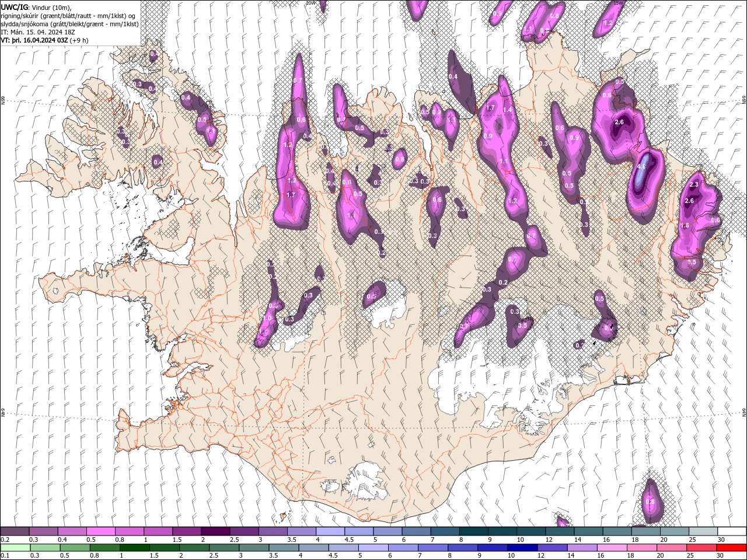
Task: Click the 'Vindur (10m)' text in header
Action: (50, 7)
